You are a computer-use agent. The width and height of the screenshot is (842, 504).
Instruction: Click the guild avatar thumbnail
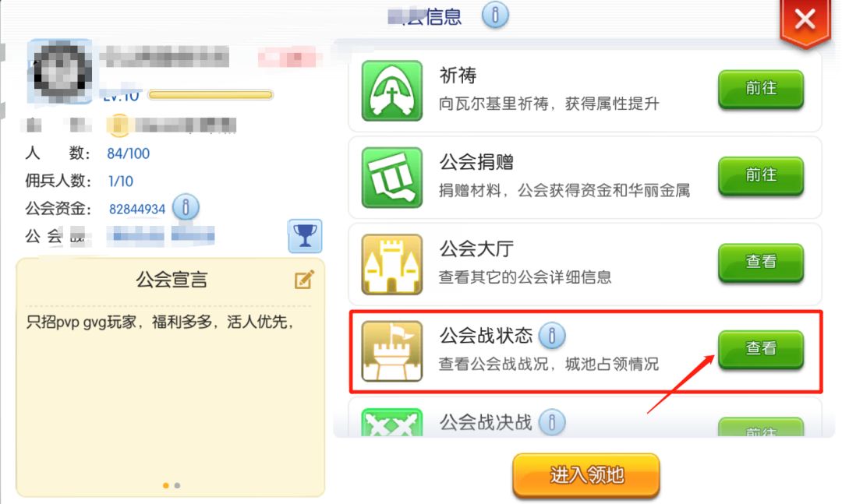pos(59,71)
